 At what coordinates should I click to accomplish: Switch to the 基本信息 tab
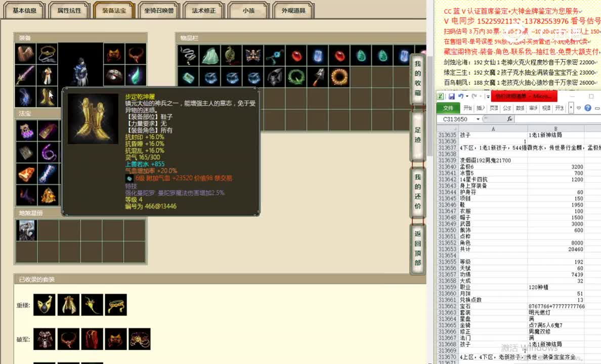[x=24, y=10]
